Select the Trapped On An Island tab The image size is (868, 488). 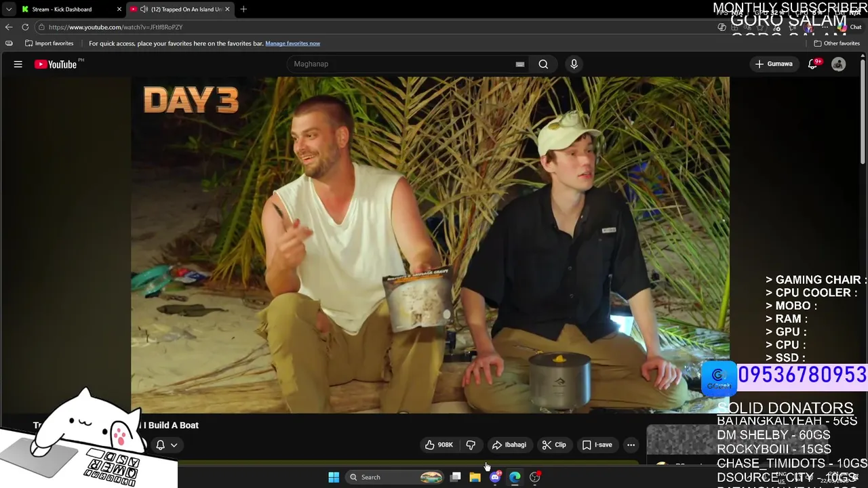(180, 9)
